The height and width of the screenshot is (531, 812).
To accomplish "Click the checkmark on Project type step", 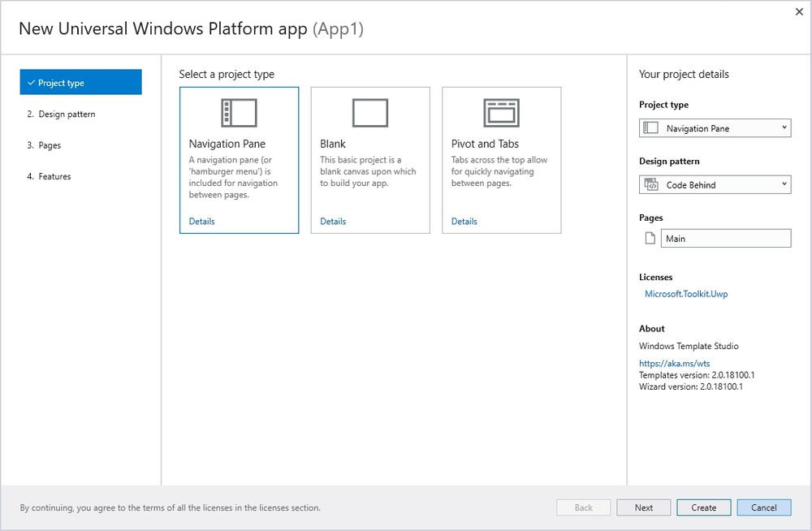I will tap(31, 82).
